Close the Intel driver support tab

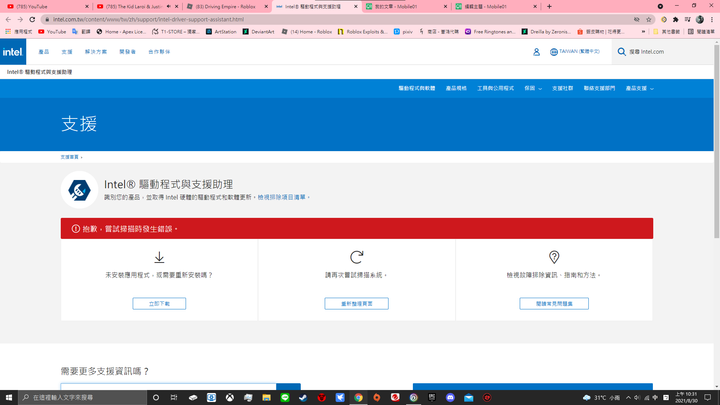coord(355,6)
